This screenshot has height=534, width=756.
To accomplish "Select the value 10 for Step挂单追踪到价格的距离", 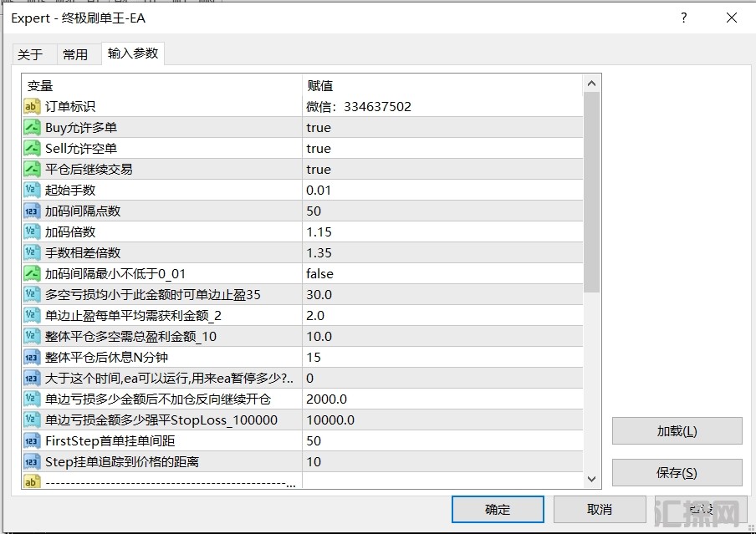I will [x=442, y=461].
